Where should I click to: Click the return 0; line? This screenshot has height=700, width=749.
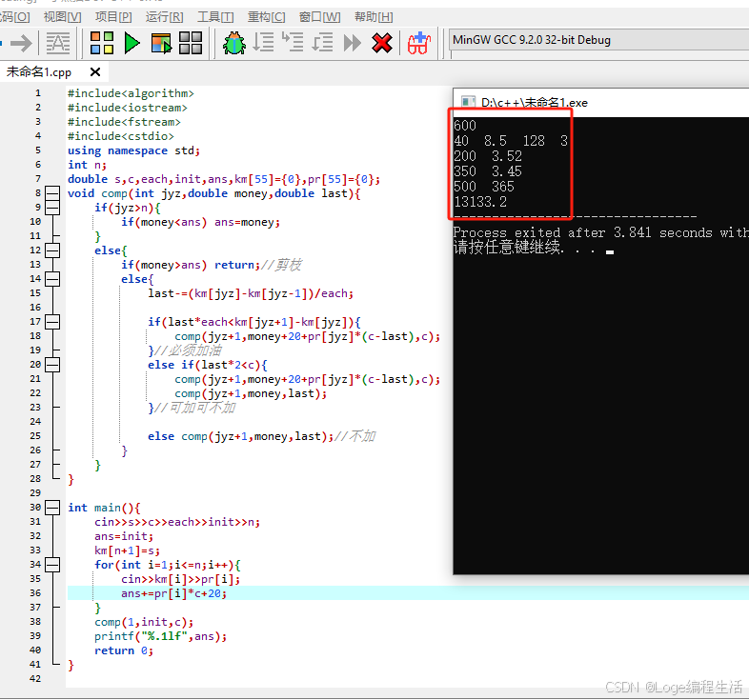tap(124, 650)
